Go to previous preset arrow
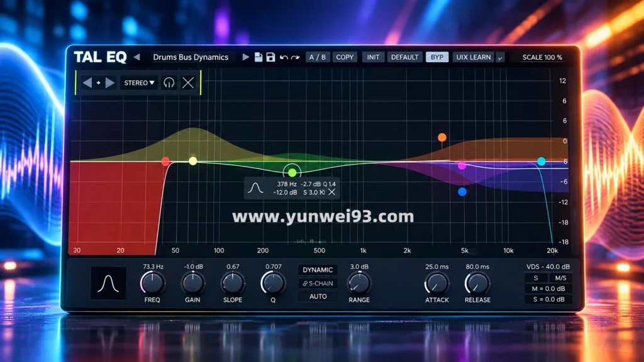Screen dimensions: 644x362 (136, 57)
